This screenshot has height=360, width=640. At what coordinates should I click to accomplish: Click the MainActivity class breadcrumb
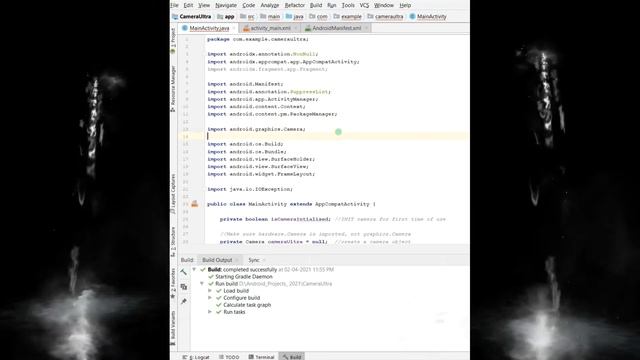coord(428,17)
